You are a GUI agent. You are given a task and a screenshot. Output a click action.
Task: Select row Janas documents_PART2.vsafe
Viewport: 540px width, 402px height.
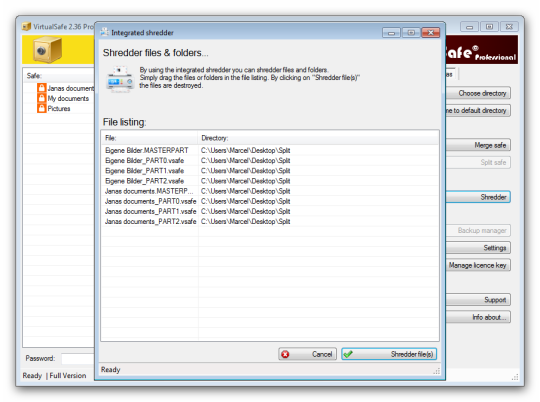tap(270, 221)
